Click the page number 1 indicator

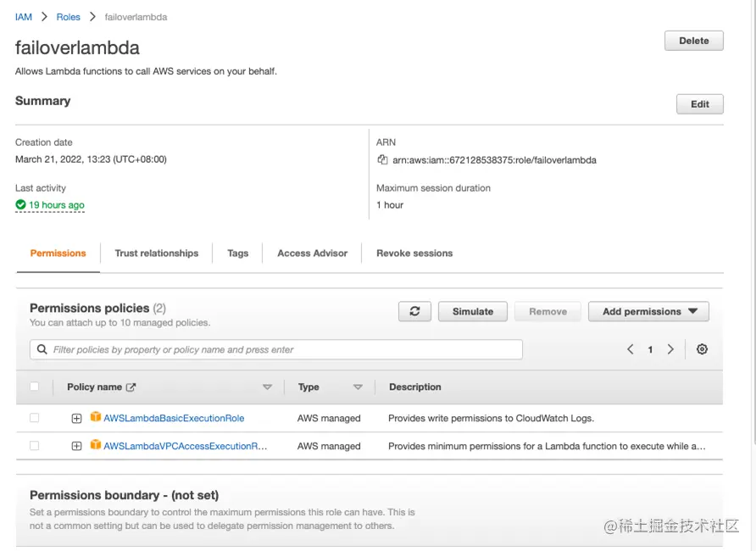pos(650,349)
